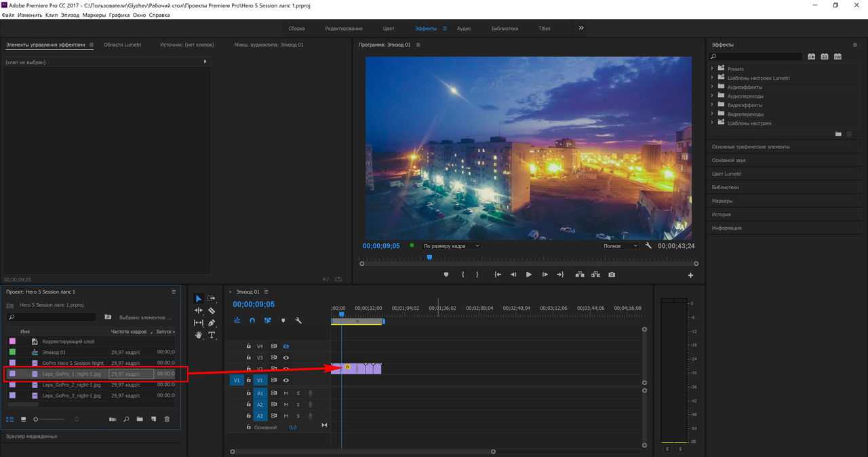This screenshot has width=868, height=457.
Task: Switch to the 'Цвет' workspace tab
Action: pyautogui.click(x=389, y=28)
